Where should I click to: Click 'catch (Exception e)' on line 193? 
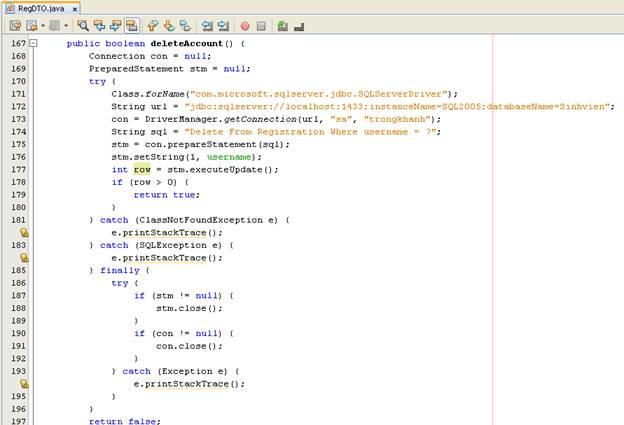pos(175,371)
